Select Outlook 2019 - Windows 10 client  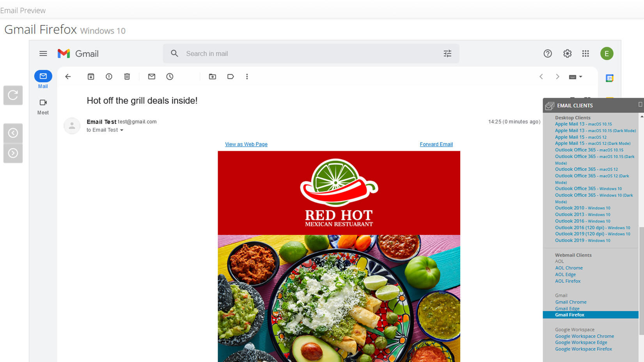tap(582, 241)
